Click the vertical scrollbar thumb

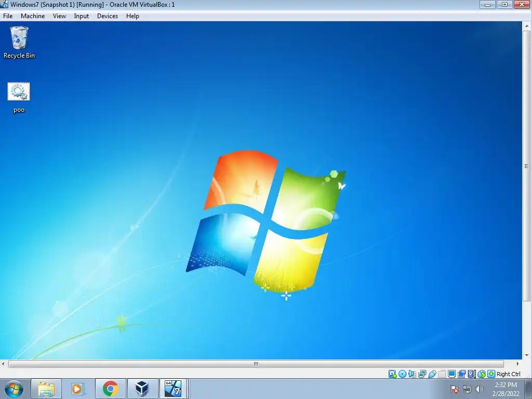(527, 166)
